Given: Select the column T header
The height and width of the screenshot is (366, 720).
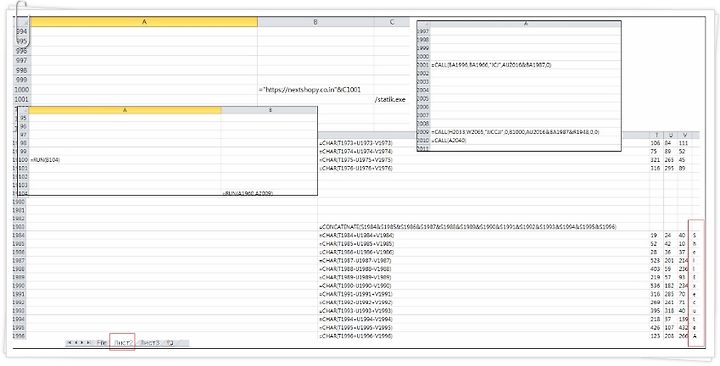Looking at the screenshot, I should tap(656, 135).
